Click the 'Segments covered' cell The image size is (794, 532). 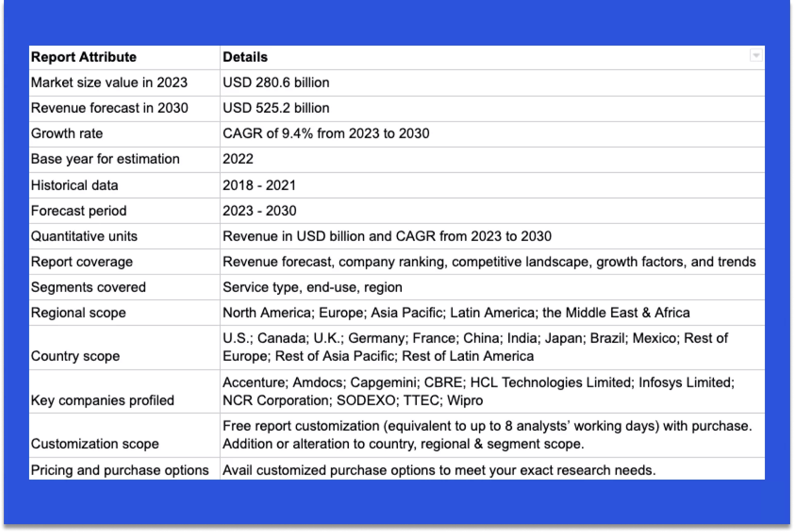[124, 287]
